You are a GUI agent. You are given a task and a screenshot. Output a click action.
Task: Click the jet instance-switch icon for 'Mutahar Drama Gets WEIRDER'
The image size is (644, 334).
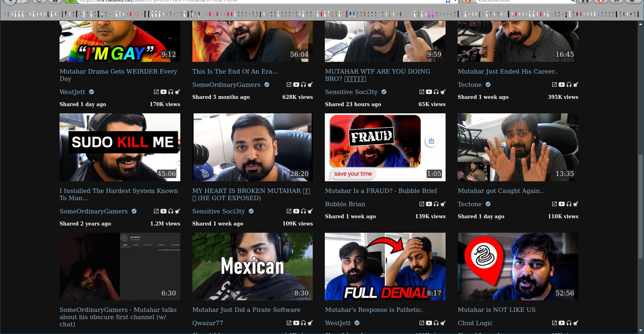coord(178,92)
